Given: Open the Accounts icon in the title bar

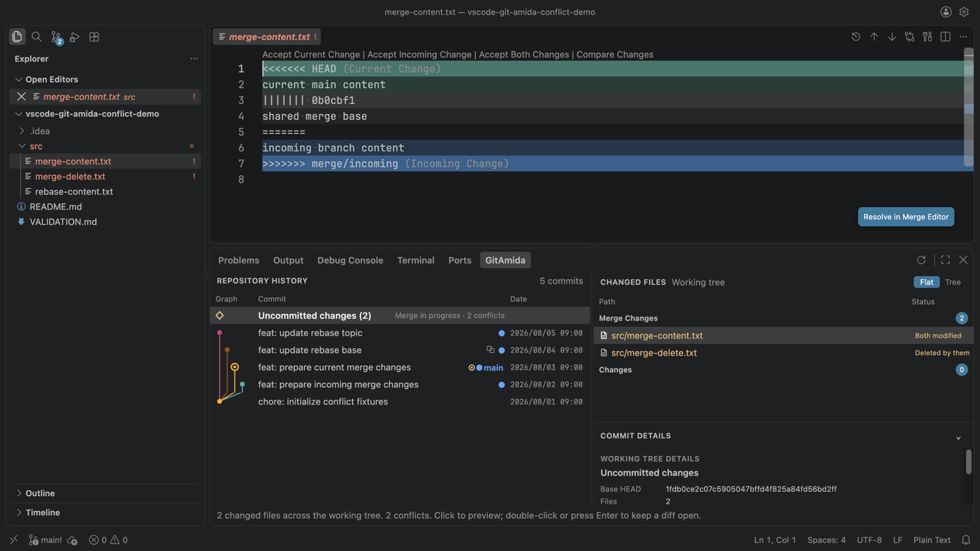Looking at the screenshot, I should click(x=946, y=12).
